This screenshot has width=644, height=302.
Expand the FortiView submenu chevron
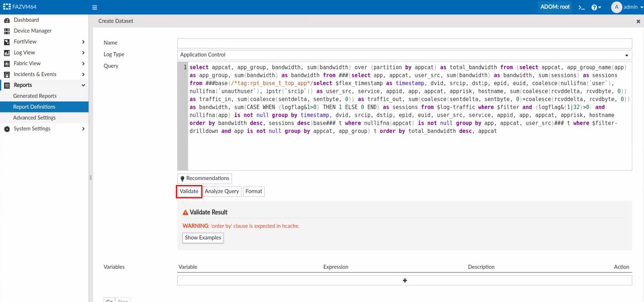pyautogui.click(x=83, y=42)
